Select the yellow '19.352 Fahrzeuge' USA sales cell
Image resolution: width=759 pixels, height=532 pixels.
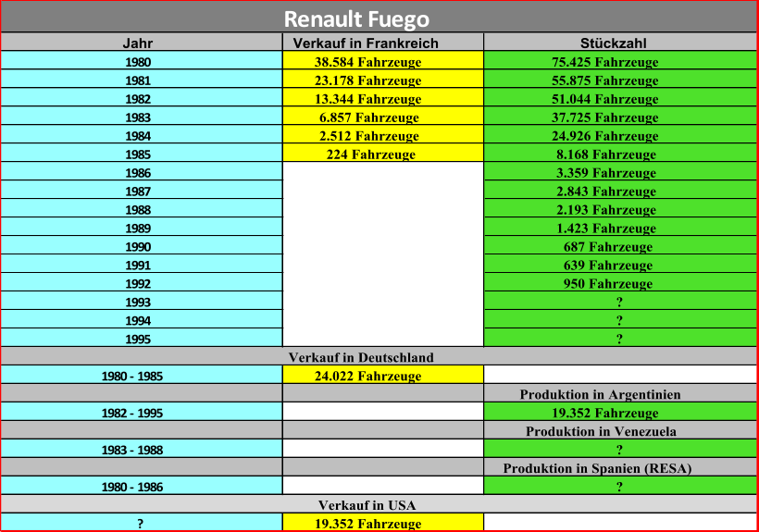coord(383,522)
